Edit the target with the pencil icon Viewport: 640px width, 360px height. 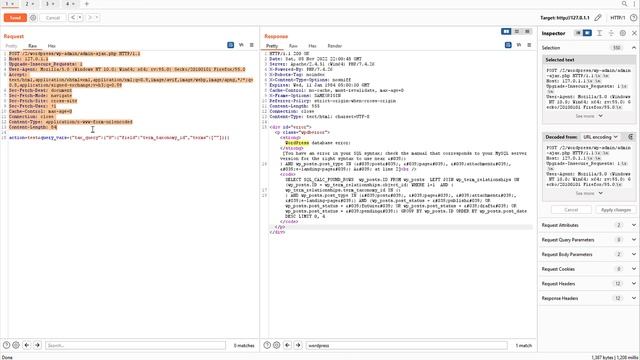pyautogui.click(x=598, y=18)
